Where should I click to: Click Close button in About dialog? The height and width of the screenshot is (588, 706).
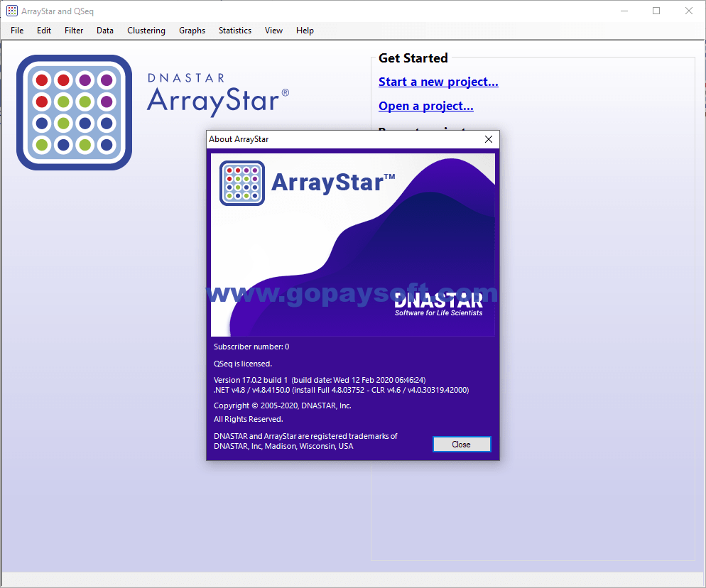click(462, 445)
